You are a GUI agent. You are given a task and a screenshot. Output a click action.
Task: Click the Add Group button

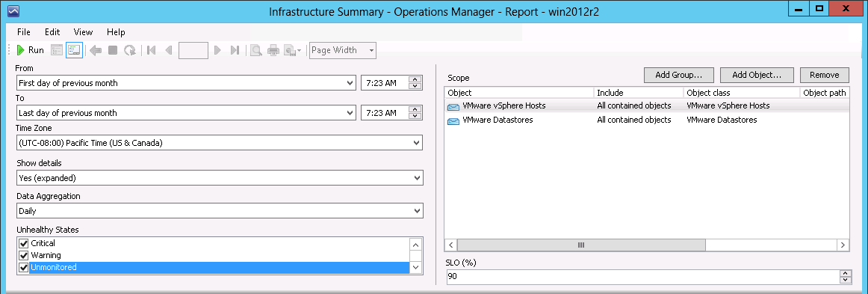[679, 75]
